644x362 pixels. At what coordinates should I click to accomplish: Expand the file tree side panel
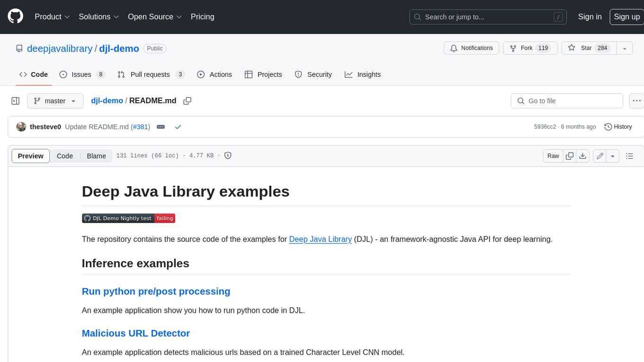coord(15,101)
